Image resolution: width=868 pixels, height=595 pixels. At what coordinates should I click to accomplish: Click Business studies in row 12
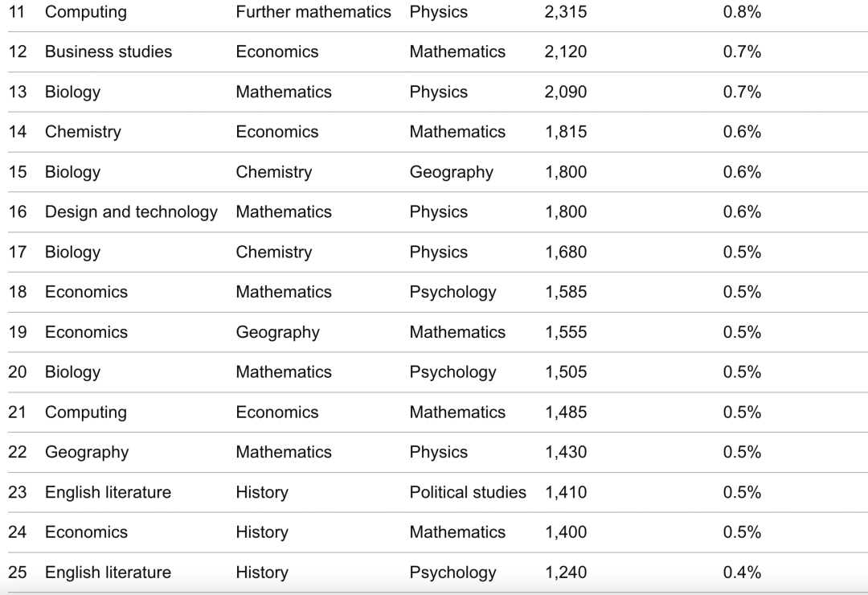[108, 51]
